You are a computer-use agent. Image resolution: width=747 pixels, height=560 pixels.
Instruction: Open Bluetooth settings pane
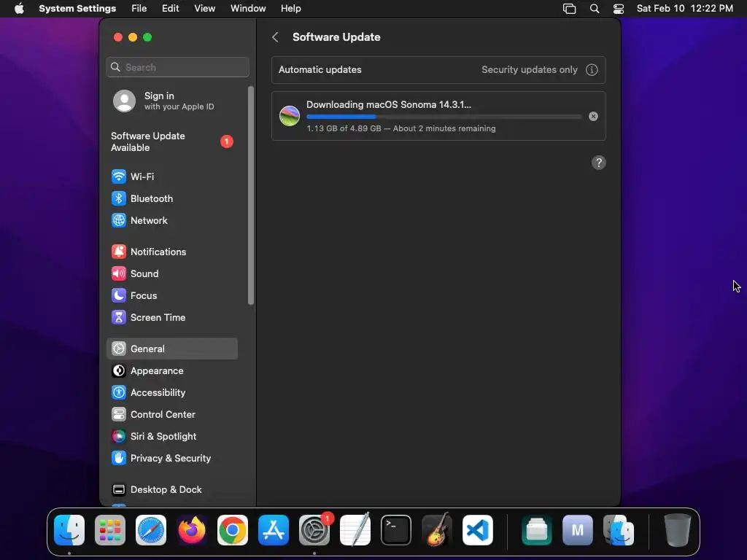coord(172,198)
